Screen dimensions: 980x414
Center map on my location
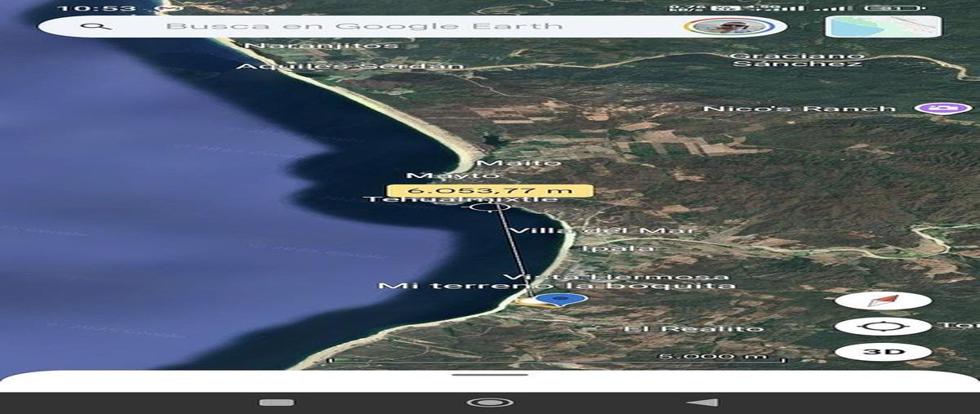point(883,327)
